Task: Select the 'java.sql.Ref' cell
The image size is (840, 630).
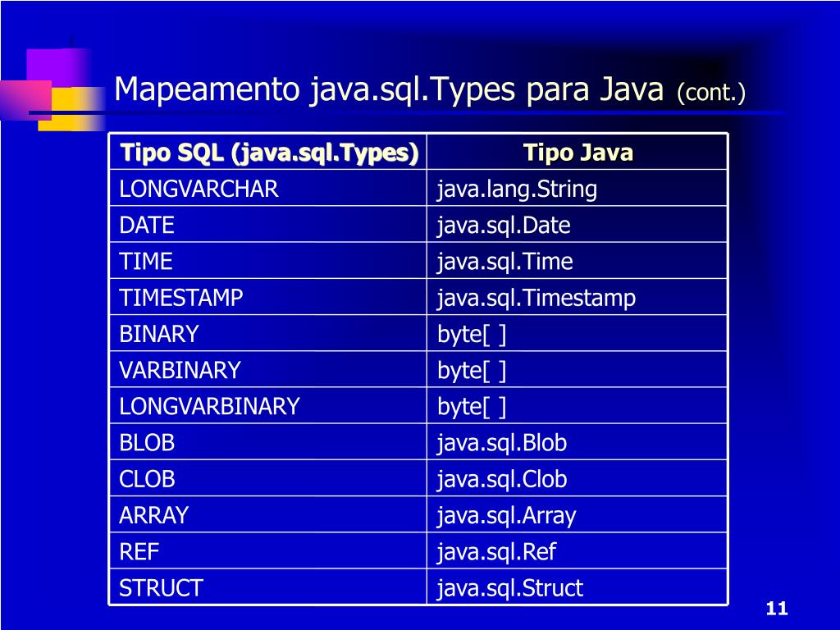Action: [577, 551]
